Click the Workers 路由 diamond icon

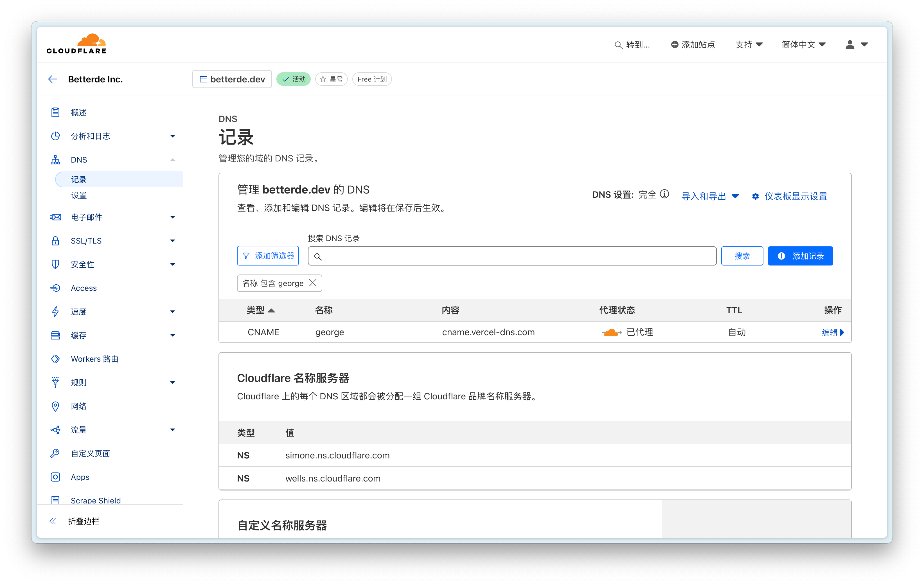tap(55, 359)
